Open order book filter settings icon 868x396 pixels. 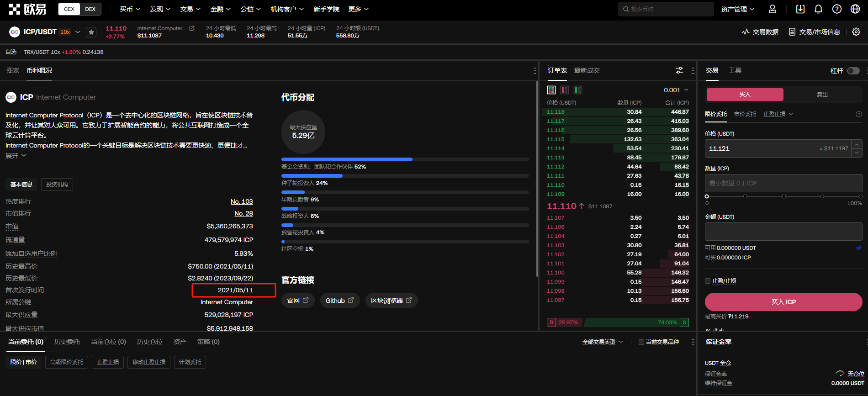click(x=679, y=70)
